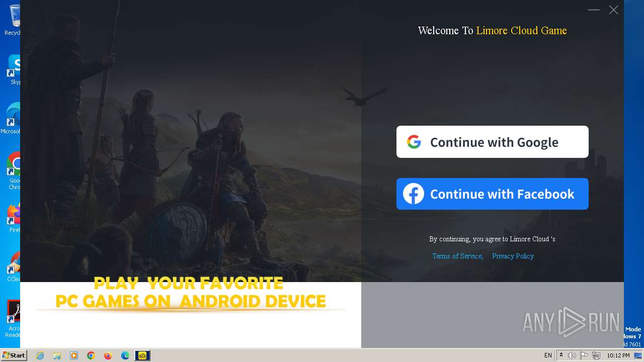Screen dimensions: 644x362
Task: Open the clock showing 10:12 PM
Action: coord(618,355)
